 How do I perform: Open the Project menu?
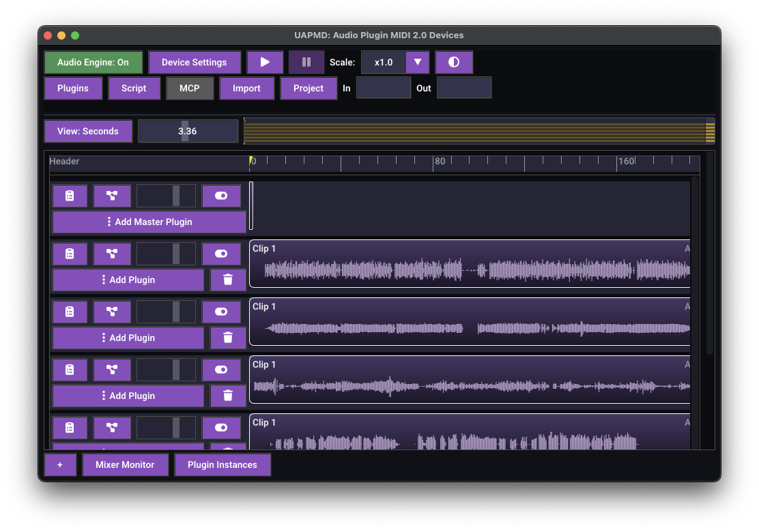(x=309, y=88)
